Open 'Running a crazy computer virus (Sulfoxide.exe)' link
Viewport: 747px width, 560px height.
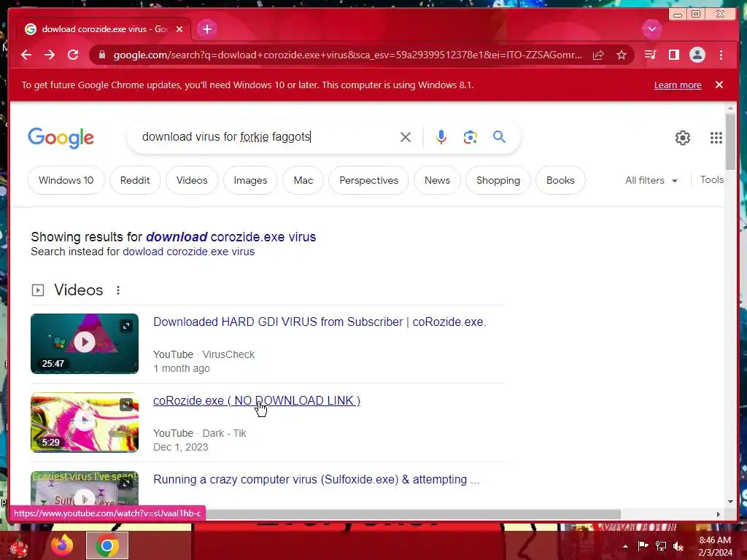pos(317,480)
